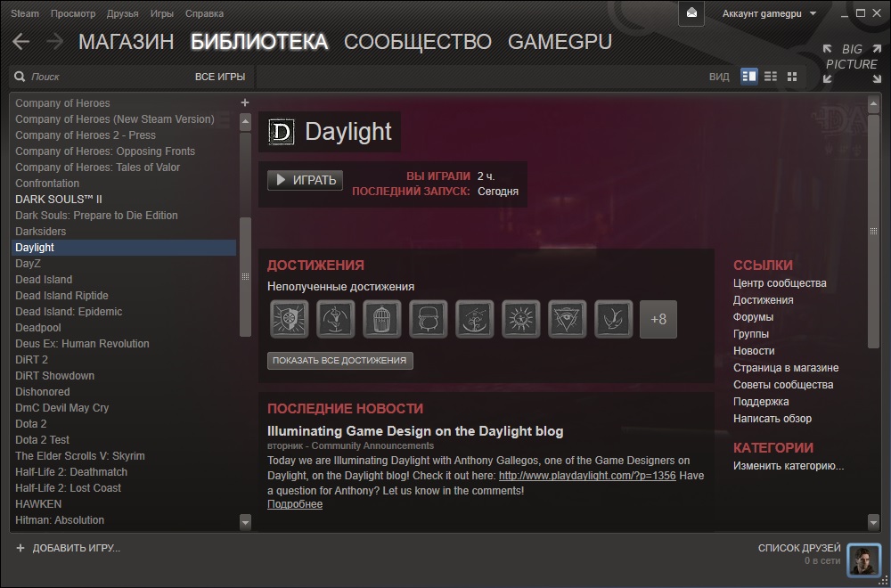Open the inbox envelope notifications icon

pyautogui.click(x=691, y=13)
